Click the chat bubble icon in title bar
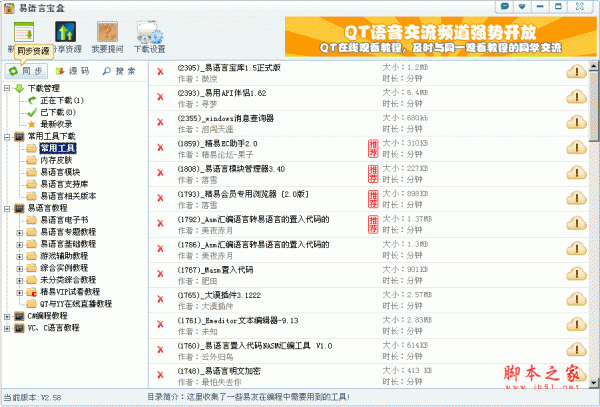This screenshot has width=600, height=407. pyautogui.click(x=505, y=7)
